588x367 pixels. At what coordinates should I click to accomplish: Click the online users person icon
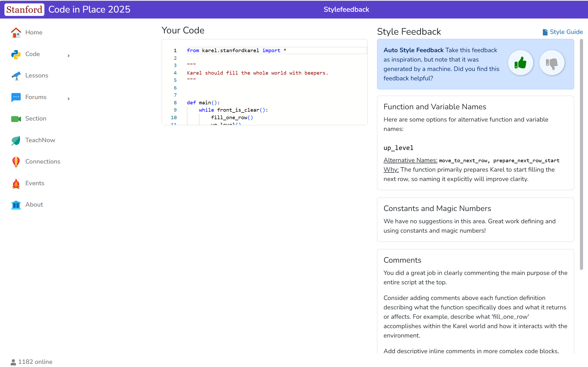point(13,362)
